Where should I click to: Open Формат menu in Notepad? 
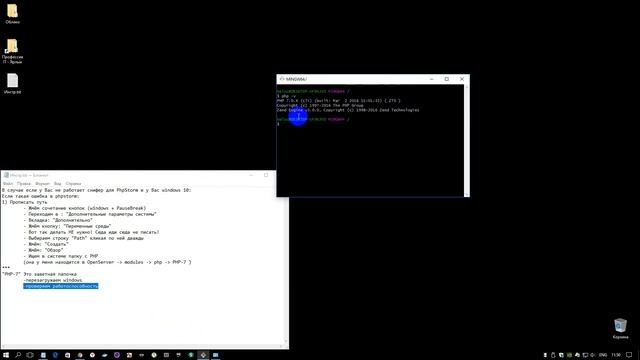[x=42, y=184]
